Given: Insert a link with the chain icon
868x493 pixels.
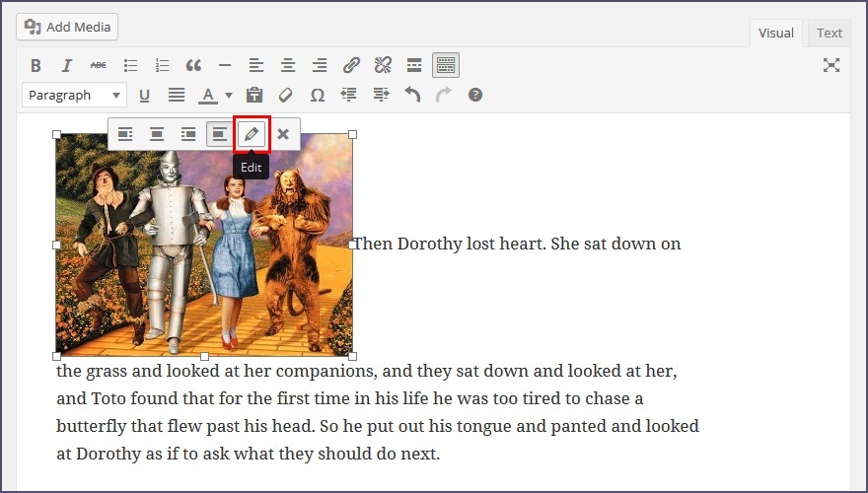Looking at the screenshot, I should 351,66.
